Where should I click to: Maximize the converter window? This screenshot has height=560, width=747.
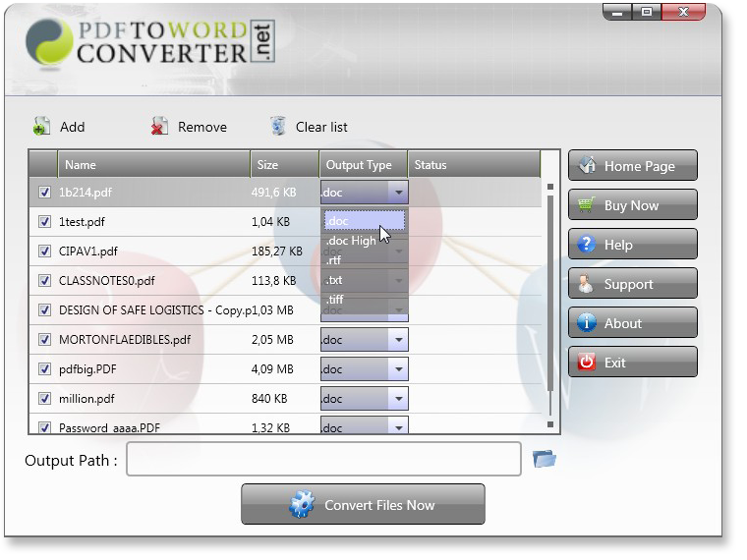tap(647, 12)
